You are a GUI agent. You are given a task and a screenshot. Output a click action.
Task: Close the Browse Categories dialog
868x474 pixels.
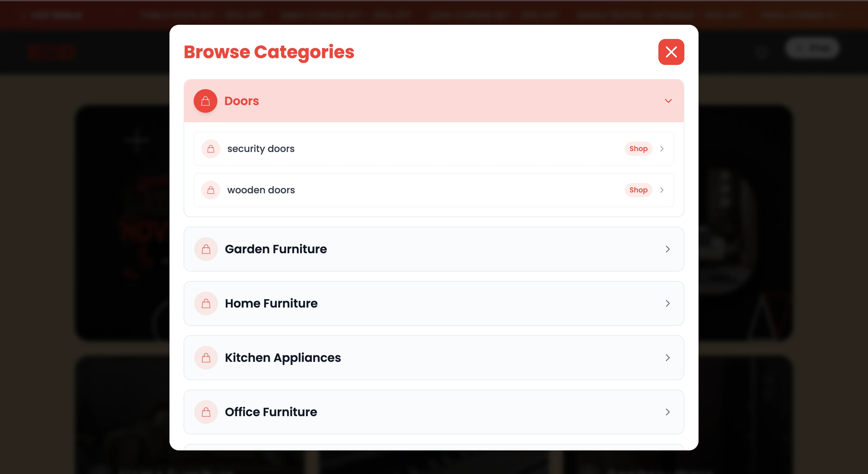coord(671,52)
